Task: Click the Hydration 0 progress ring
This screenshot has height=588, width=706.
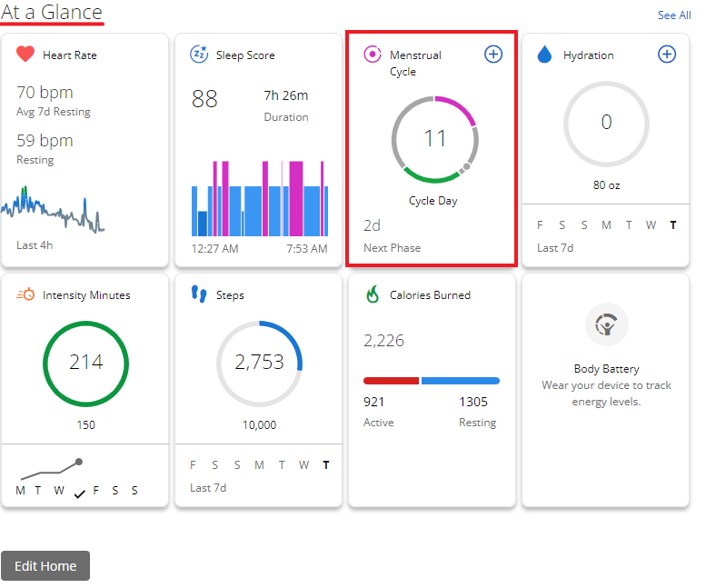Action: [606, 123]
